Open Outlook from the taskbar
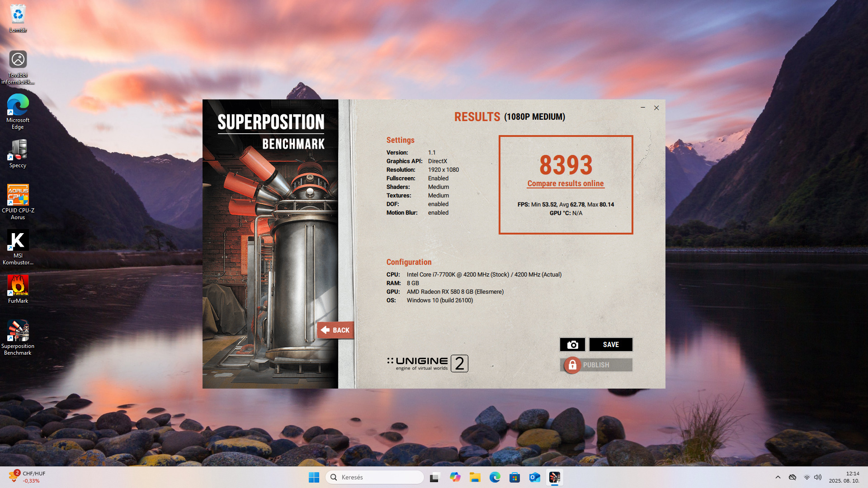 534,477
